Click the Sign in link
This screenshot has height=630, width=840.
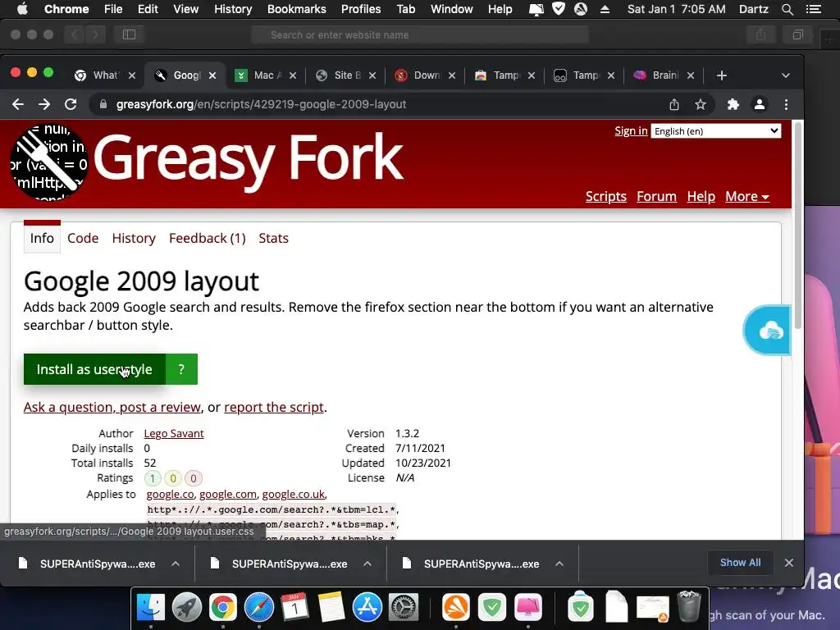point(631,130)
